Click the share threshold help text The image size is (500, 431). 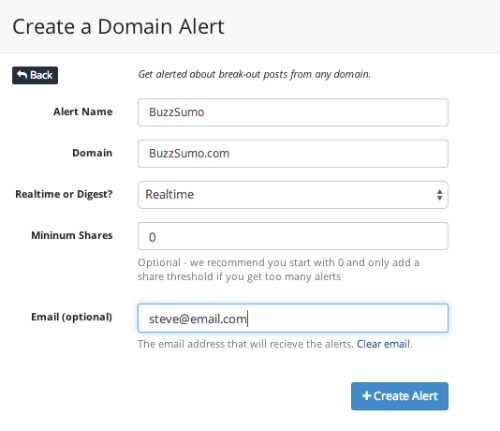[x=278, y=269]
